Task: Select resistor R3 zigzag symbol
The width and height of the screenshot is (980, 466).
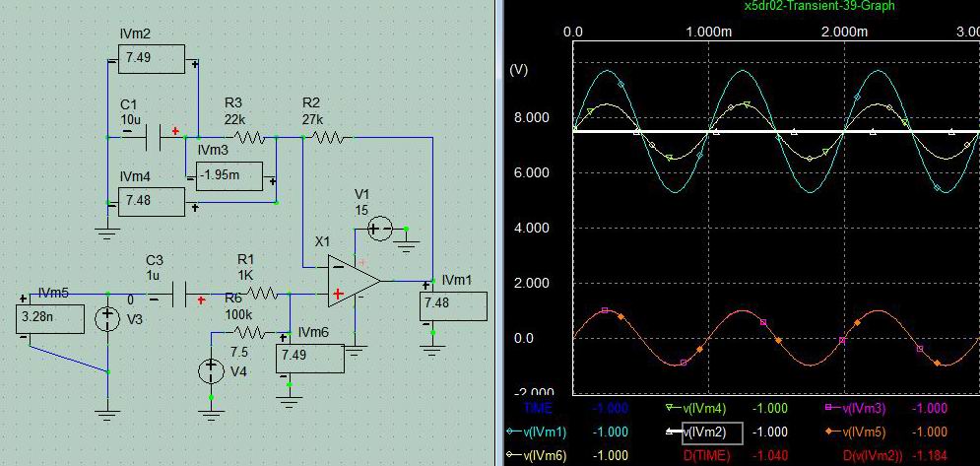Action: pos(249,137)
